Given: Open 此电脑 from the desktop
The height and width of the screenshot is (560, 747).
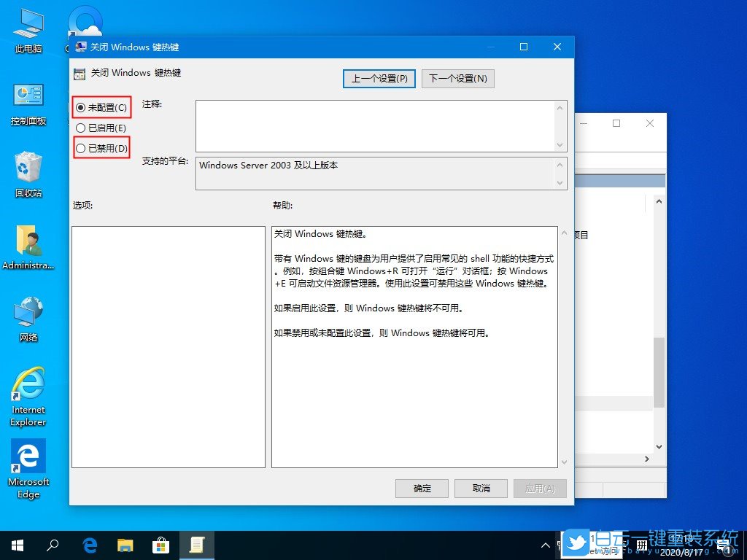Looking at the screenshot, I should [28, 29].
